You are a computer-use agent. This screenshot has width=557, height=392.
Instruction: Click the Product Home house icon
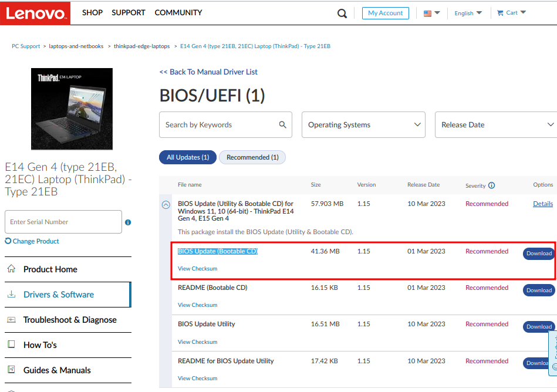point(11,269)
